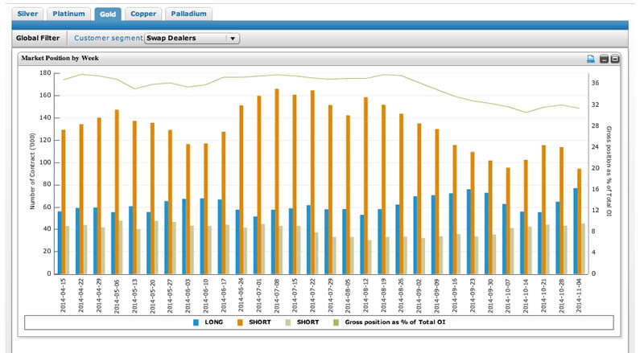Image resolution: width=644 pixels, height=353 pixels.
Task: Open the Copper tab
Action: (143, 14)
